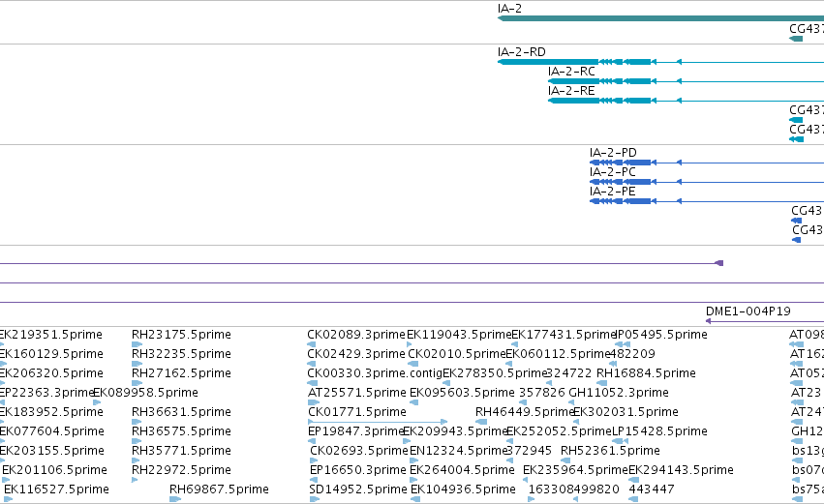The width and height of the screenshot is (824, 504).
Task: Open EST CK02089.3prime
Action: [x=356, y=335]
